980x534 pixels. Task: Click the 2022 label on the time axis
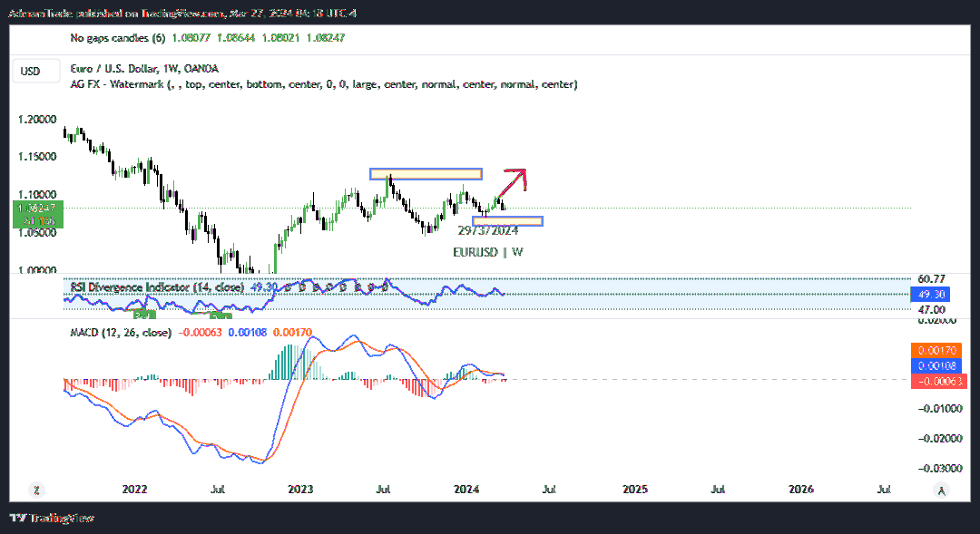134,489
